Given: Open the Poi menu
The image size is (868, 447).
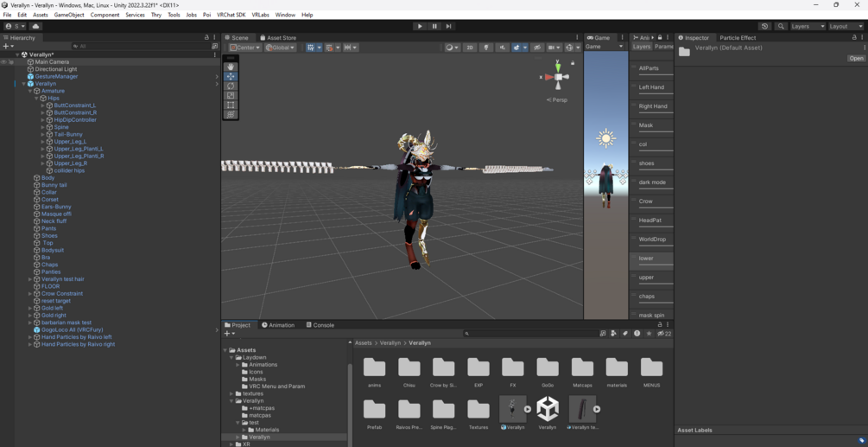Looking at the screenshot, I should tap(206, 15).
